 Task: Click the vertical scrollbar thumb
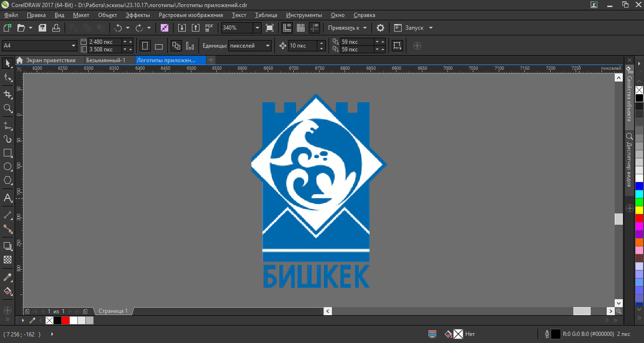point(619,219)
